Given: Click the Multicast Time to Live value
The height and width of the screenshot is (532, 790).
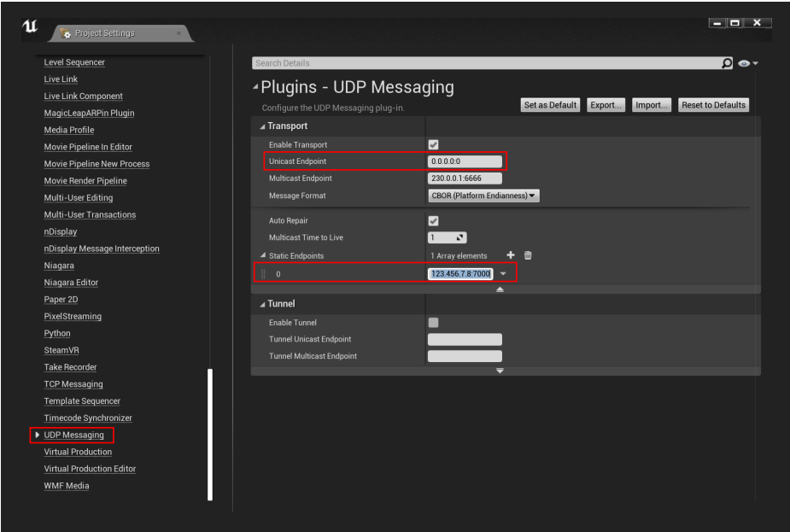Looking at the screenshot, I should 442,237.
